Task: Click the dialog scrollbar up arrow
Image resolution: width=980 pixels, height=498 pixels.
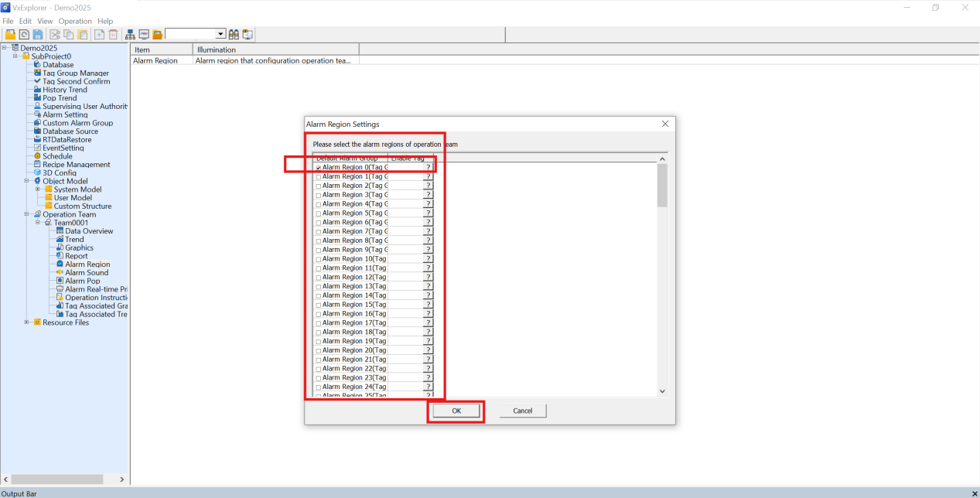Action: click(x=662, y=159)
